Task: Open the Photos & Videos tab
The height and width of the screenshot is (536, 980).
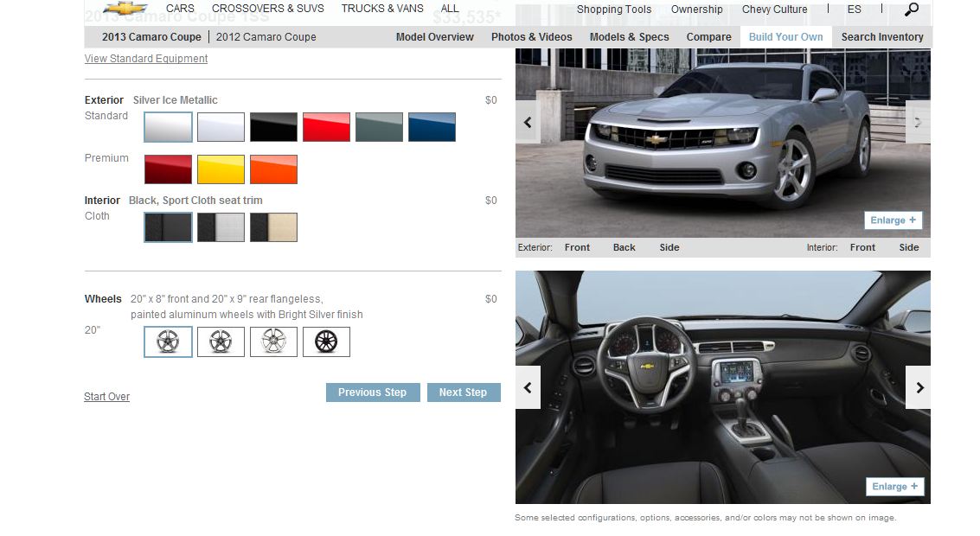Action: 531,37
